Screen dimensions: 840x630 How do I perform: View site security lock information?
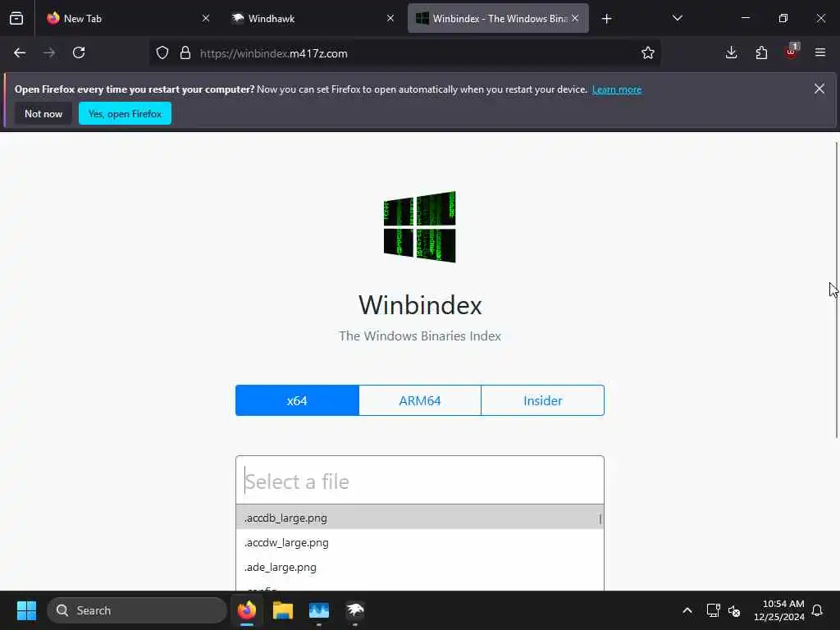185,53
